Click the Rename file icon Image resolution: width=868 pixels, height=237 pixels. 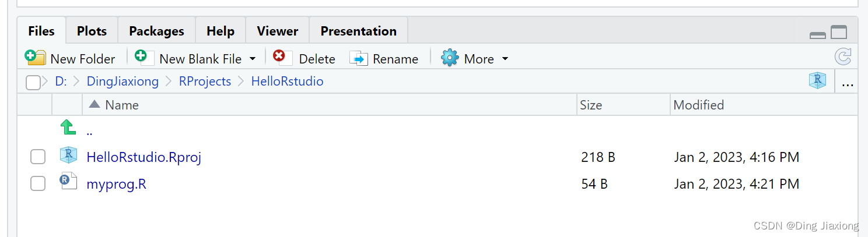359,58
